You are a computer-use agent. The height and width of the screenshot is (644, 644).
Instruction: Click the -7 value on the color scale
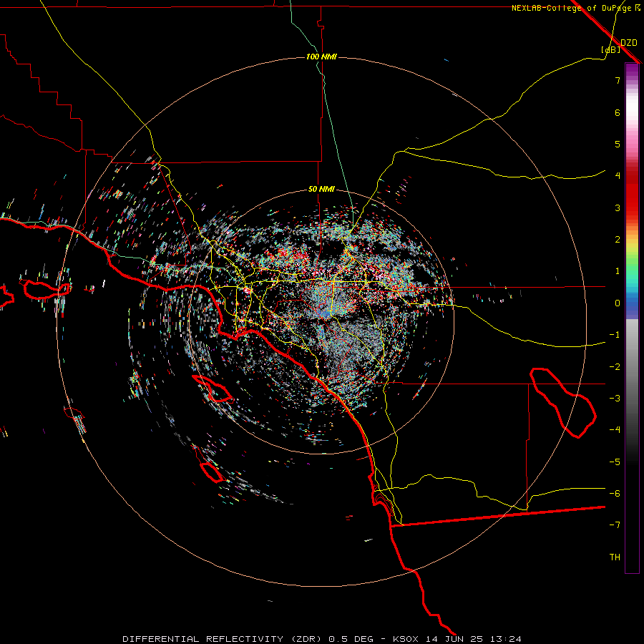click(x=615, y=525)
